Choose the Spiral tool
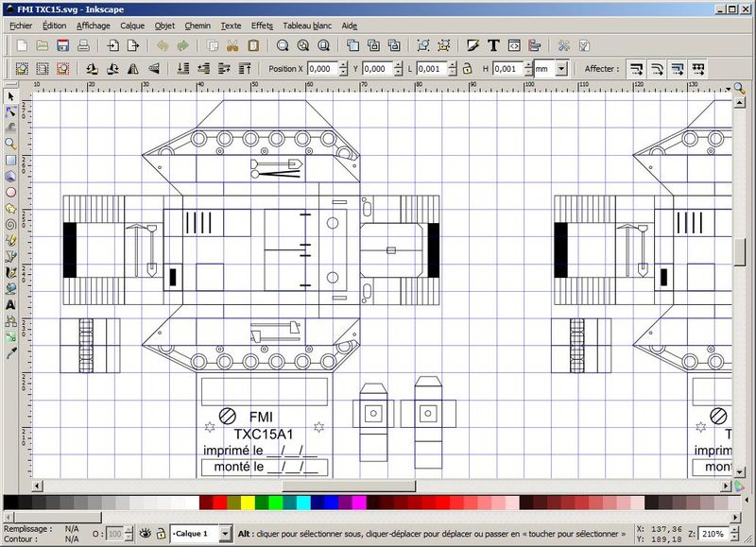 point(11,224)
